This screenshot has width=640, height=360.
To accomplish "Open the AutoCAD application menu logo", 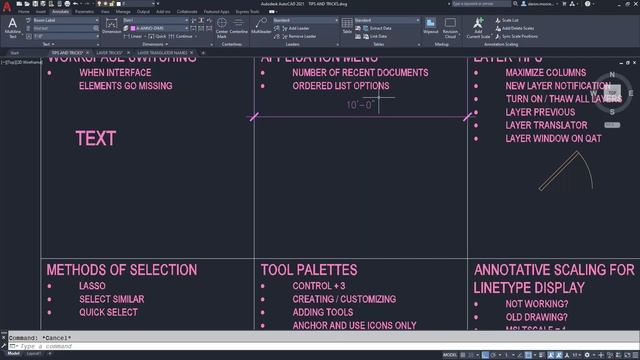I will point(7,7).
